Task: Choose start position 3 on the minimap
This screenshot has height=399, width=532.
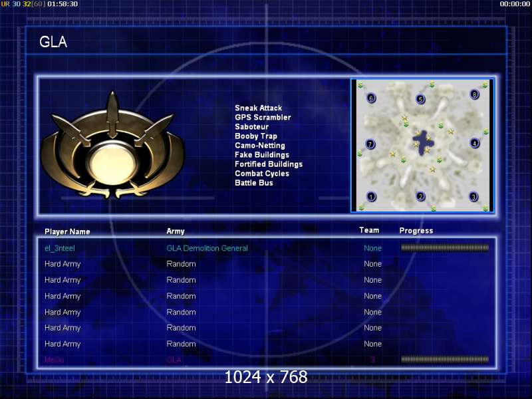Action: click(473, 196)
